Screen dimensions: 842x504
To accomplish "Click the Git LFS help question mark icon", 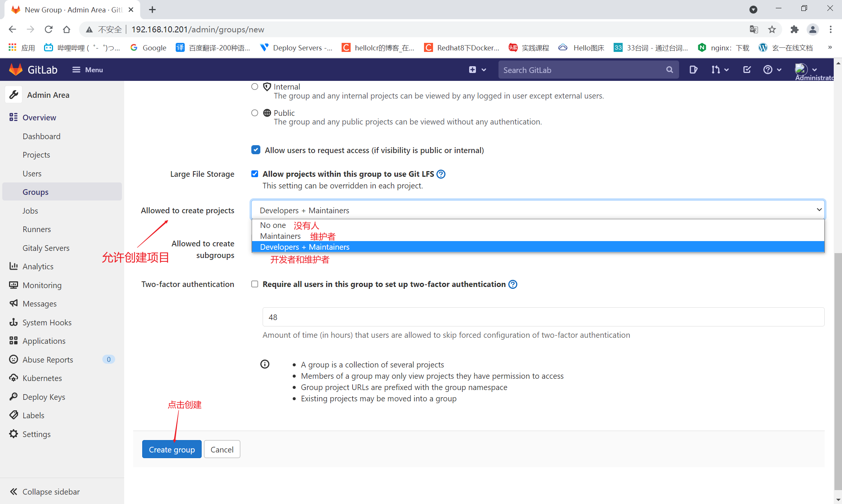I will click(x=441, y=174).
